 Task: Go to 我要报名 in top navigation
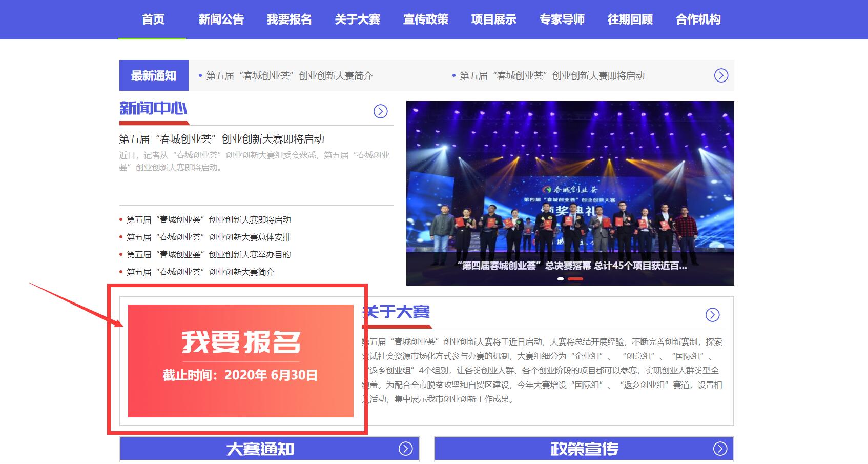289,19
